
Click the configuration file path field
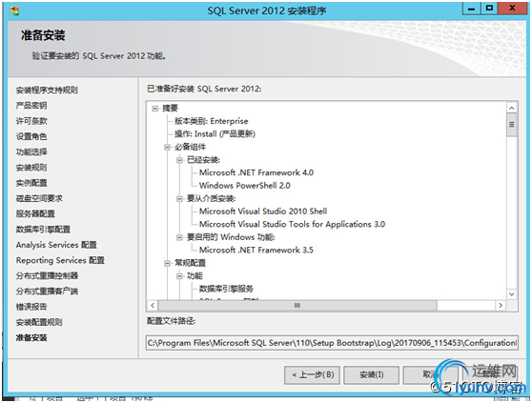click(332, 343)
